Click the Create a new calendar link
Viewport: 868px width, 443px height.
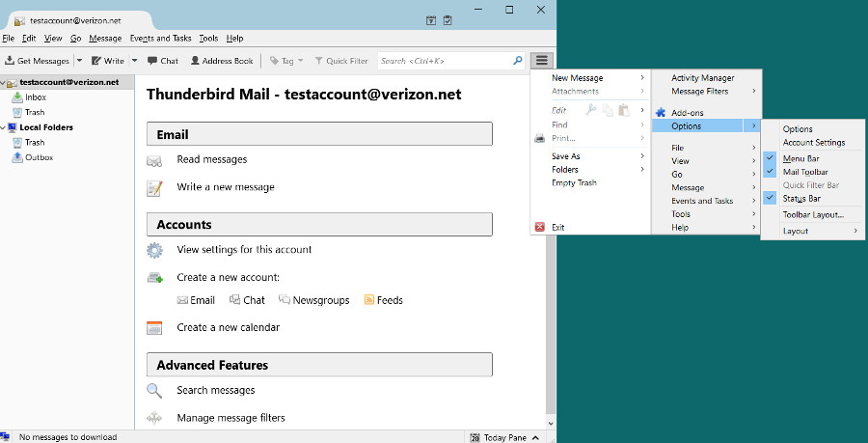click(228, 327)
